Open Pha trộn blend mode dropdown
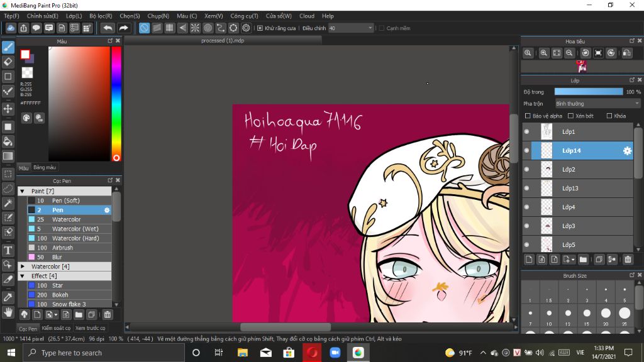 pyautogui.click(x=597, y=104)
